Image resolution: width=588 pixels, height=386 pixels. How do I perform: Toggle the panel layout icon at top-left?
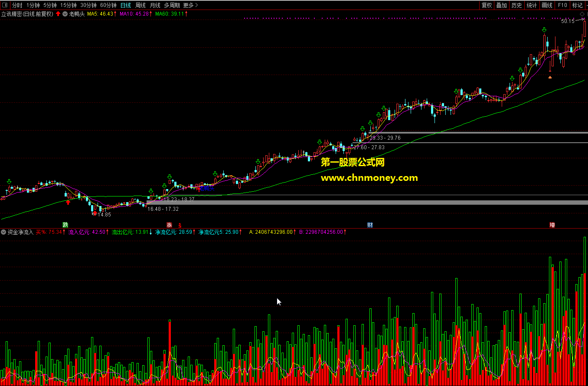click(5, 5)
